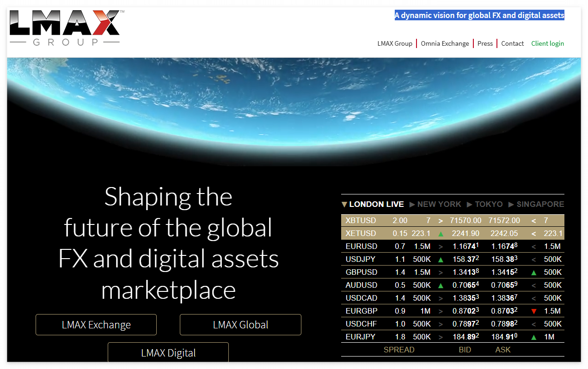Click the USDJPY bid price 158.372
Screen dimensions: 588x369
point(465,259)
